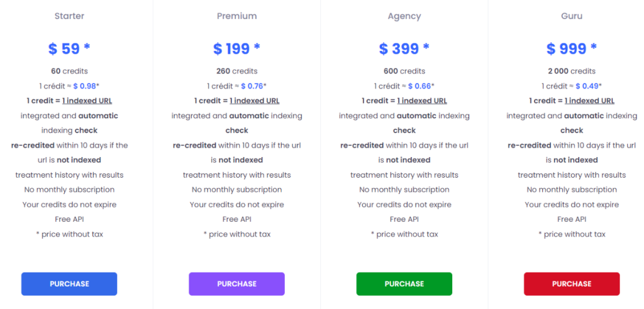Select the $ 399 Agency price

tap(404, 48)
